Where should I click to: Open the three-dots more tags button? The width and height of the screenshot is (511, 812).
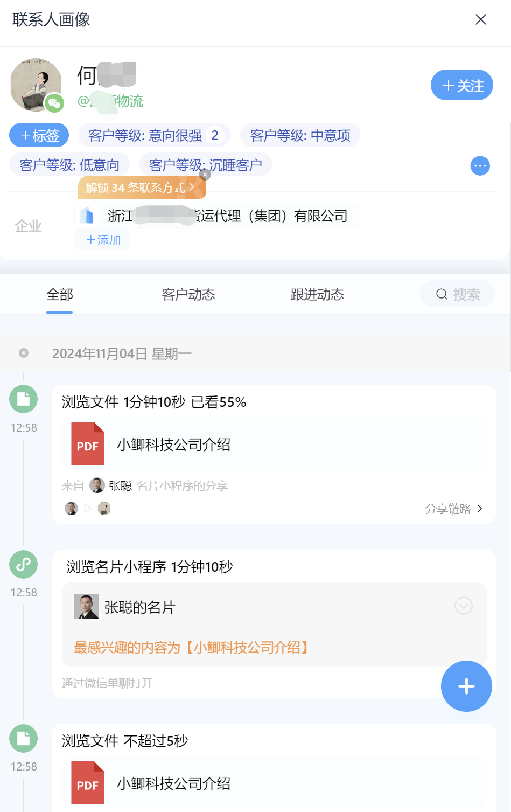pyautogui.click(x=480, y=166)
